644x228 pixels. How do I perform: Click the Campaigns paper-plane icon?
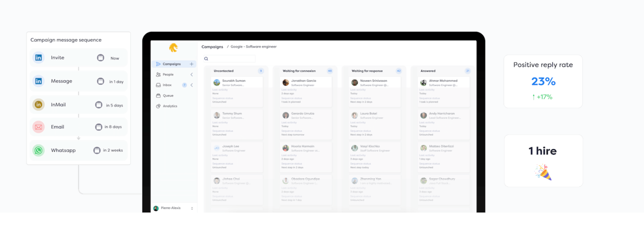coord(158,64)
